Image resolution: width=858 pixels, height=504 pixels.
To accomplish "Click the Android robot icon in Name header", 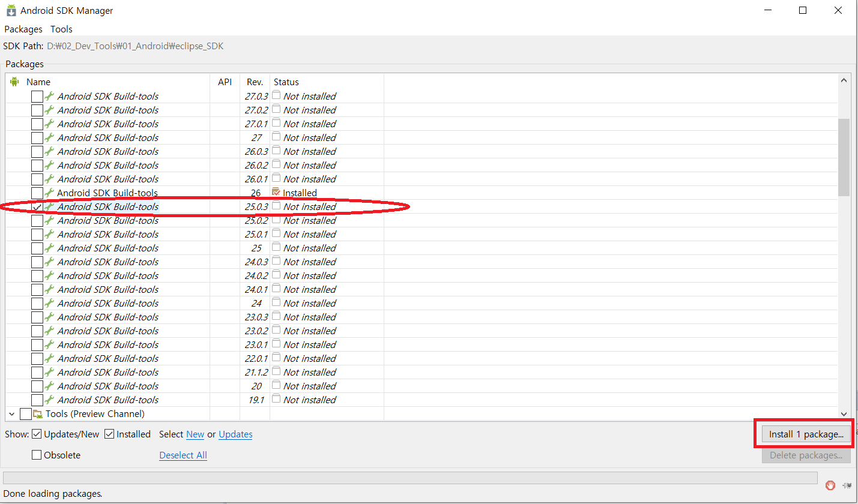I will pyautogui.click(x=14, y=82).
